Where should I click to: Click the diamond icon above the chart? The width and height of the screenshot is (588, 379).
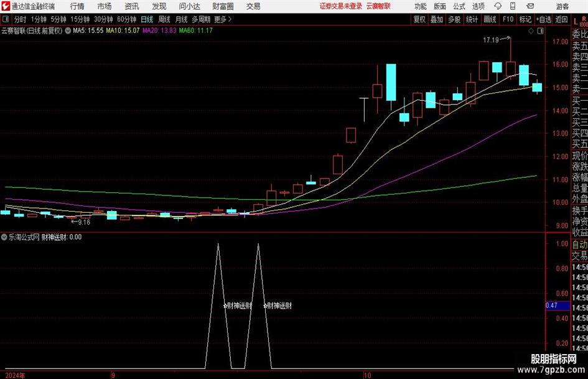pos(531,31)
